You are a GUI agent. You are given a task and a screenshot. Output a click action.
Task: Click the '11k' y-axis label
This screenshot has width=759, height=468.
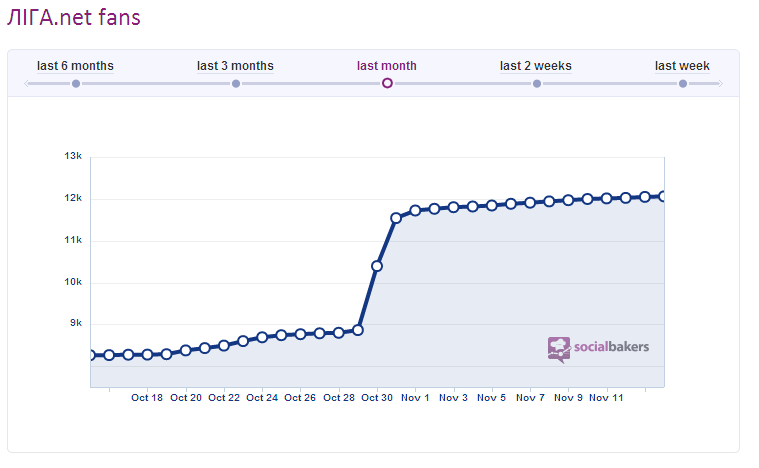pos(73,240)
